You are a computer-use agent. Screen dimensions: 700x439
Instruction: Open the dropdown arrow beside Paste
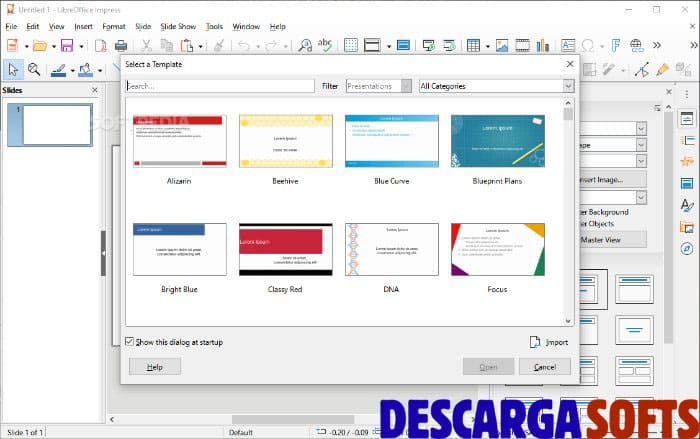point(200,46)
